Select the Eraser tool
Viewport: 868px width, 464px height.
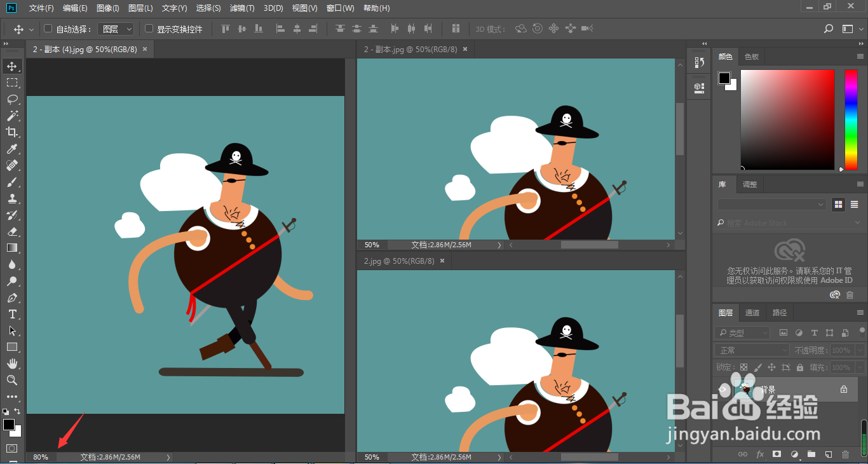pyautogui.click(x=12, y=231)
